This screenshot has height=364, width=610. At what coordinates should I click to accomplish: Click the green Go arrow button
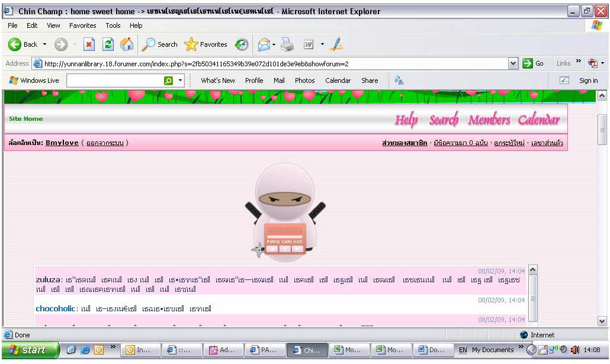coord(533,63)
